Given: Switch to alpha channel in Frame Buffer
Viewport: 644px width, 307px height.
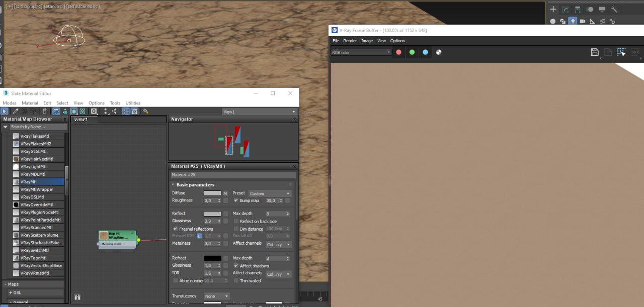Looking at the screenshot, I should tap(439, 52).
